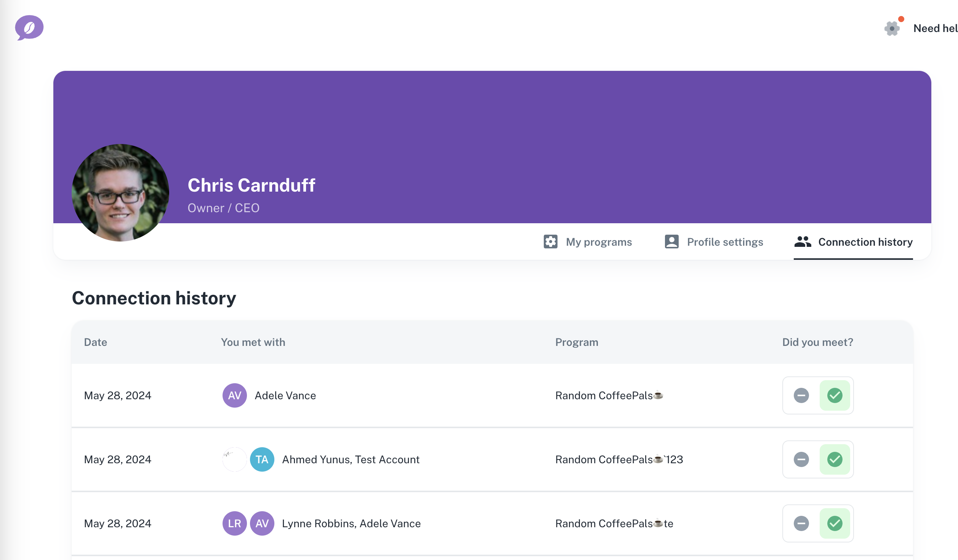Click the Chris Carnduff name heading

251,186
